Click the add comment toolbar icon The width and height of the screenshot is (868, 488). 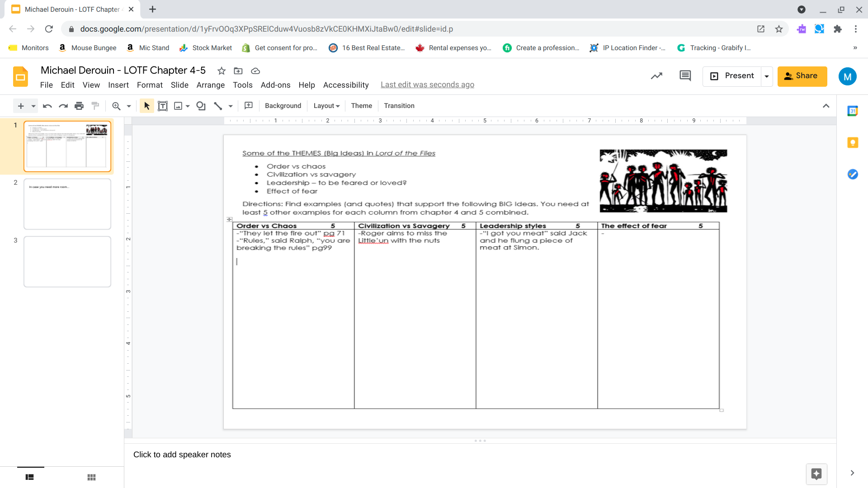(249, 106)
